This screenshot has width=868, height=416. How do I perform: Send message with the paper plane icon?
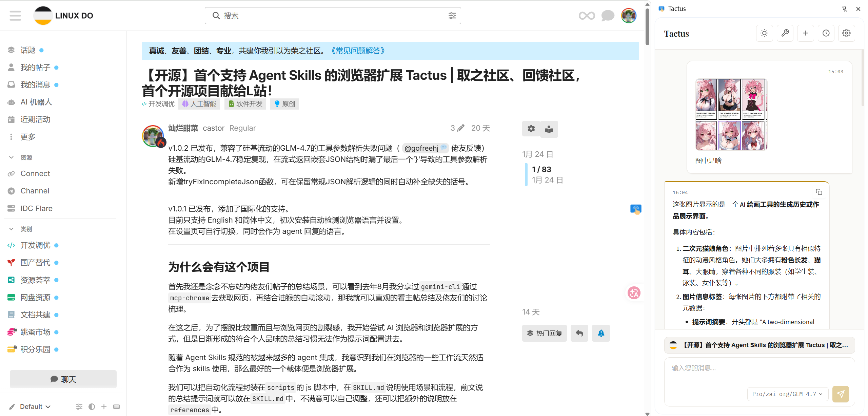(841, 394)
